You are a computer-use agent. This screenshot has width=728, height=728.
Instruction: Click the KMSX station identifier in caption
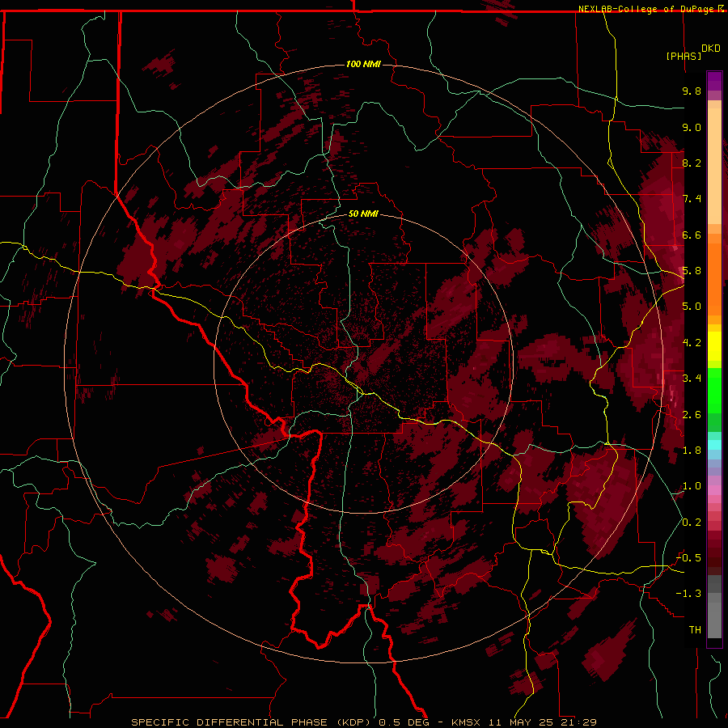point(466,722)
